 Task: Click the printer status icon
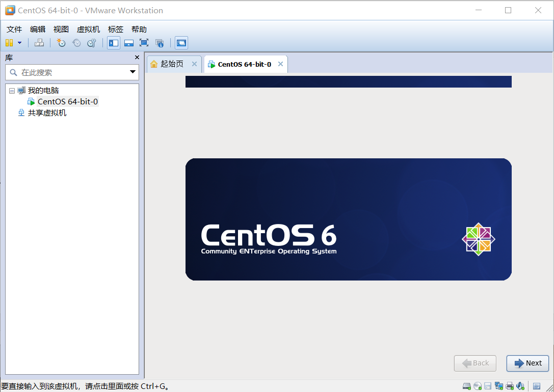click(x=510, y=386)
